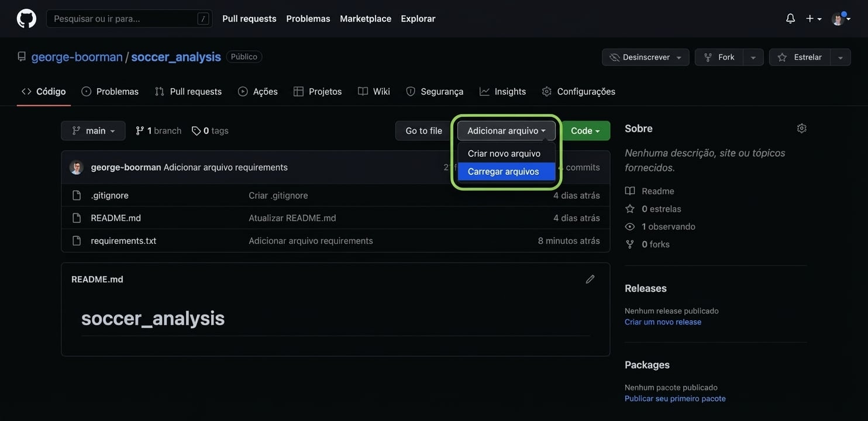Viewport: 868px width, 421px height.
Task: Expand the main branch selector
Action: click(93, 131)
